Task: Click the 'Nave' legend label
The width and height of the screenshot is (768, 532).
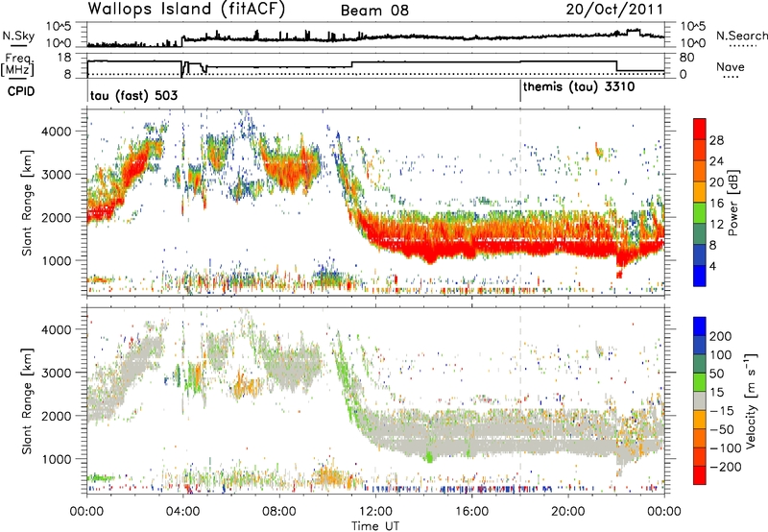Action: (x=731, y=66)
